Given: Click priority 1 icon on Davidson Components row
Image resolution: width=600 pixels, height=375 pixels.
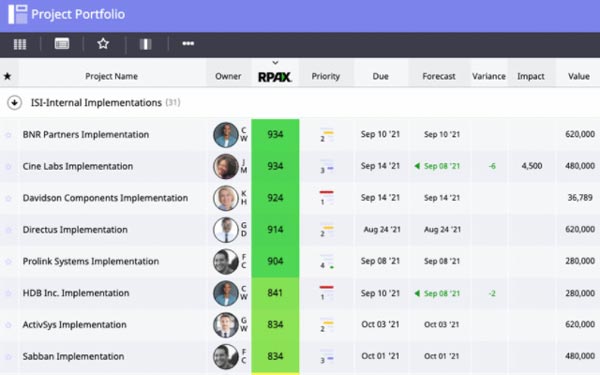Looking at the screenshot, I should (x=326, y=197).
